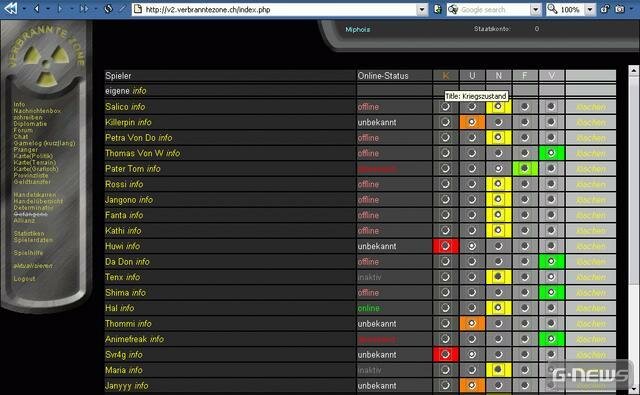Image resolution: width=640 pixels, height=395 pixels.
Task: Expand the Google search engine dropdown
Action: 536,9
